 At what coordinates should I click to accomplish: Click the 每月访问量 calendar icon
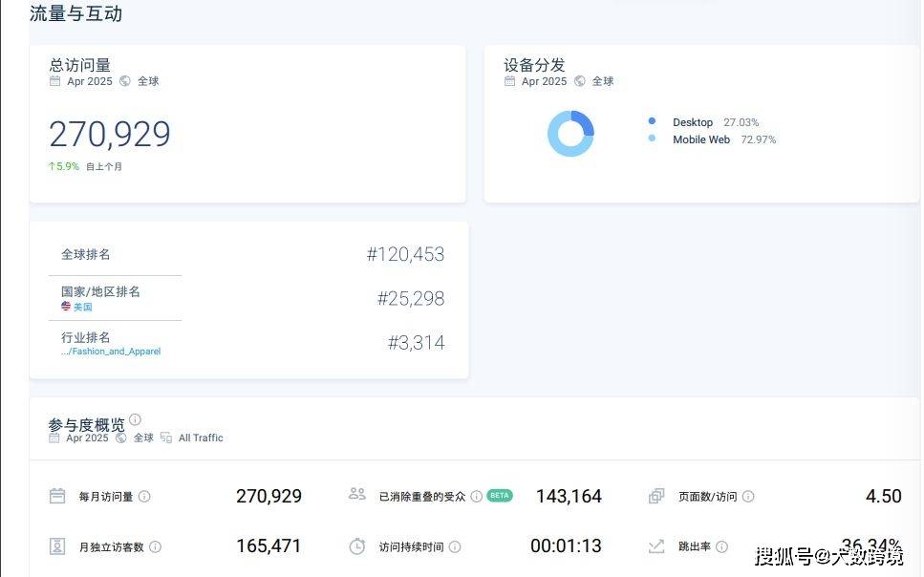tap(57, 496)
